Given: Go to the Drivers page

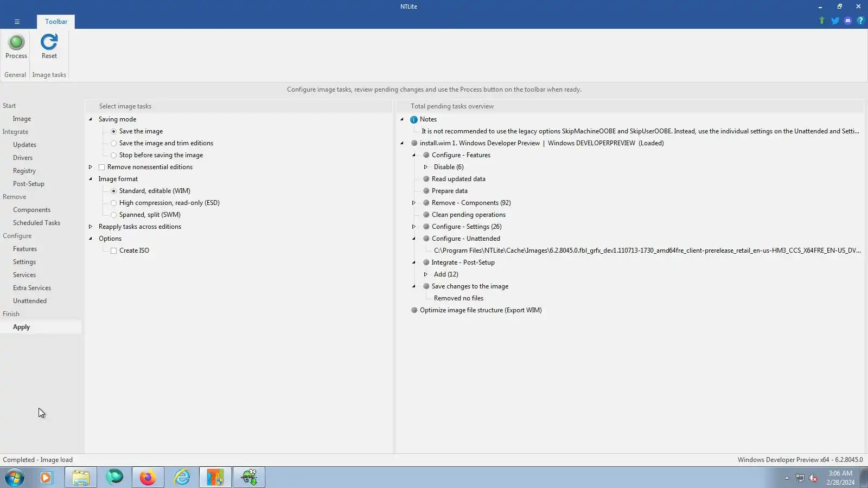Looking at the screenshot, I should coord(23,158).
